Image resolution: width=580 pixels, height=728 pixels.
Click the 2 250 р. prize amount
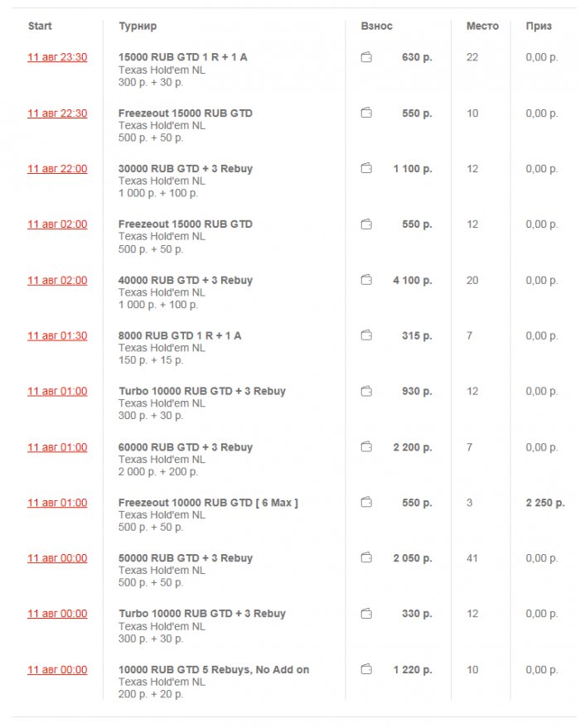click(x=545, y=503)
